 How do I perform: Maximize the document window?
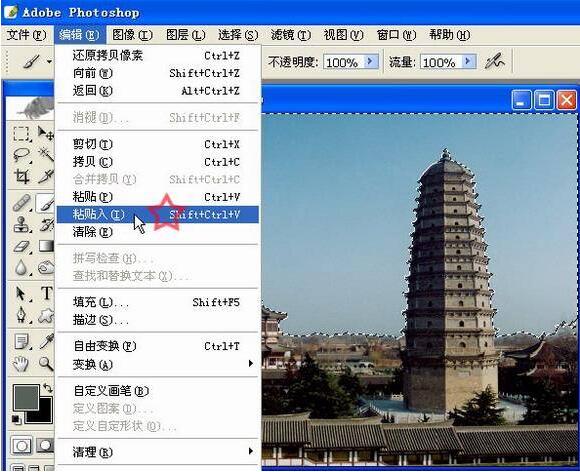coord(544,100)
